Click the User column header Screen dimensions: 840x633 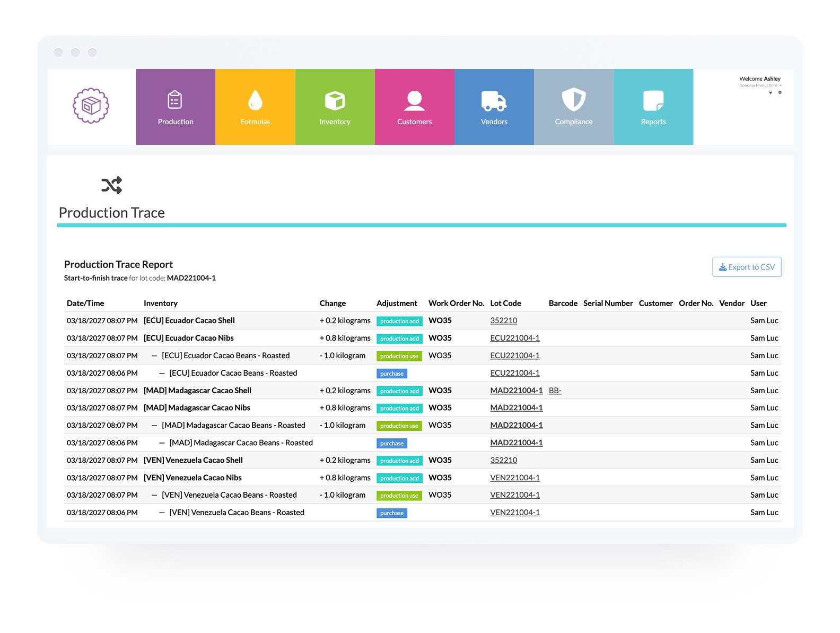[x=758, y=303]
